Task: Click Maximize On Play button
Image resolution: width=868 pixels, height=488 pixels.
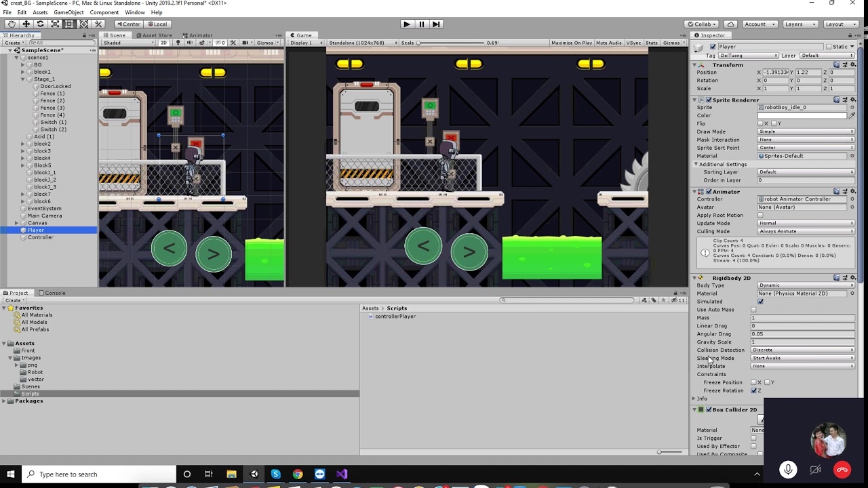Action: (x=572, y=43)
